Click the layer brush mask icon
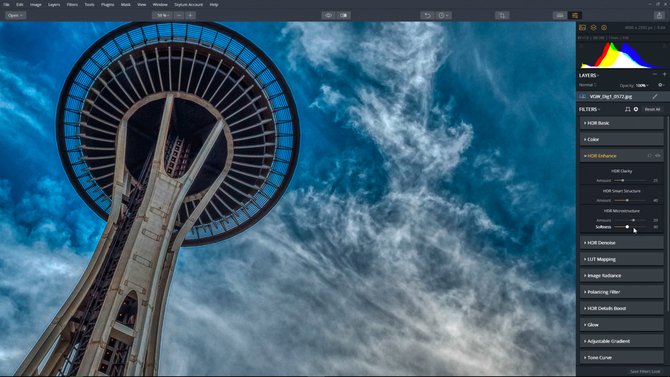This screenshot has width=670, height=377. [655, 97]
